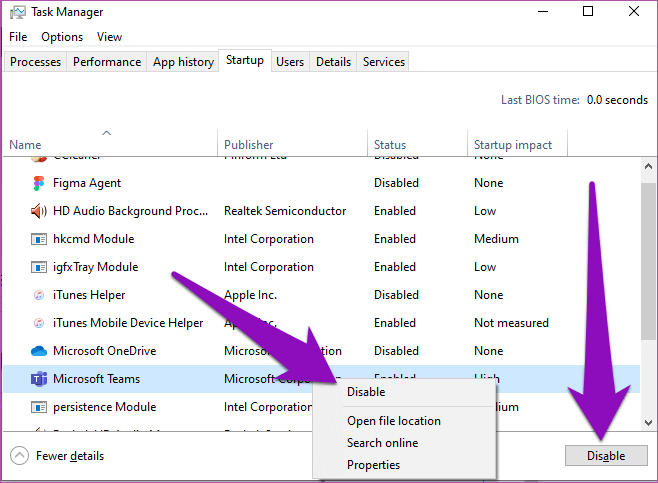Switch to the App history tab
This screenshot has height=483, width=658.
click(x=183, y=62)
